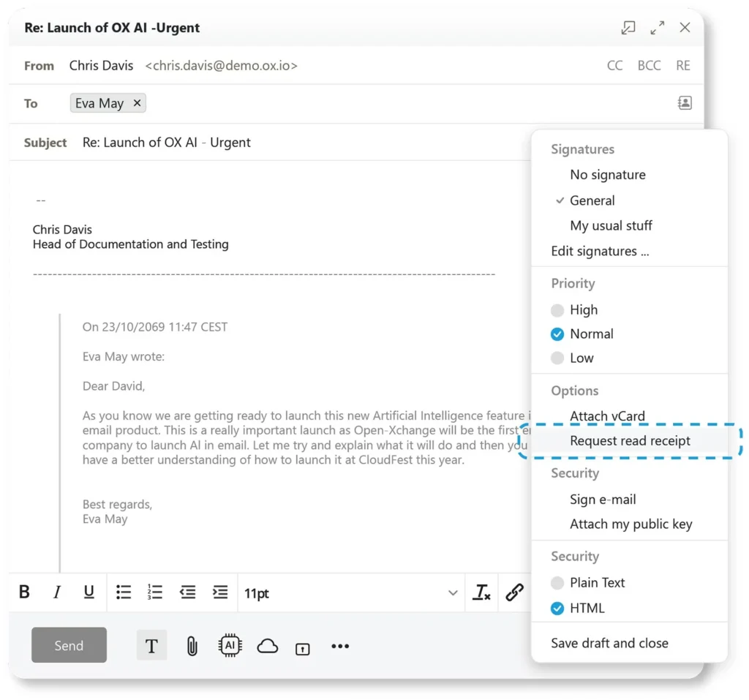Click the clear formatting icon
The height and width of the screenshot is (700, 749).
(x=481, y=592)
